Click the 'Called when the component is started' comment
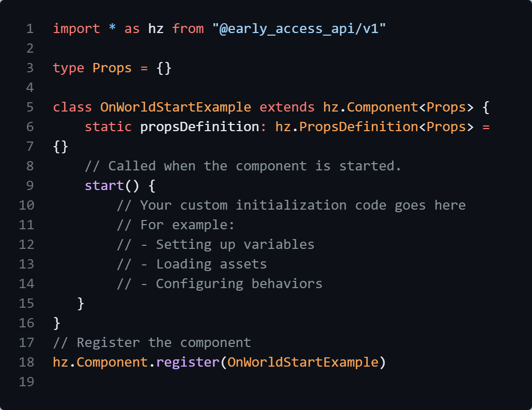Viewport: 532px width, 410px height. pyautogui.click(x=243, y=166)
